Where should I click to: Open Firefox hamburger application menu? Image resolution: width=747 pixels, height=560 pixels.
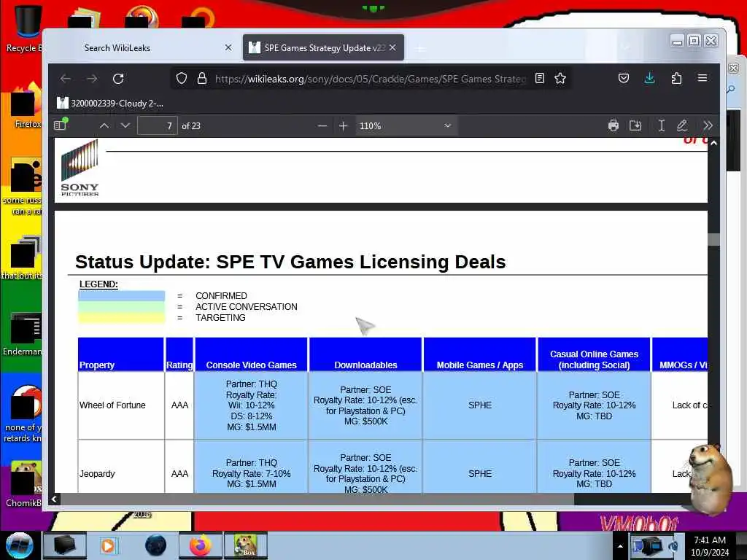tap(703, 78)
